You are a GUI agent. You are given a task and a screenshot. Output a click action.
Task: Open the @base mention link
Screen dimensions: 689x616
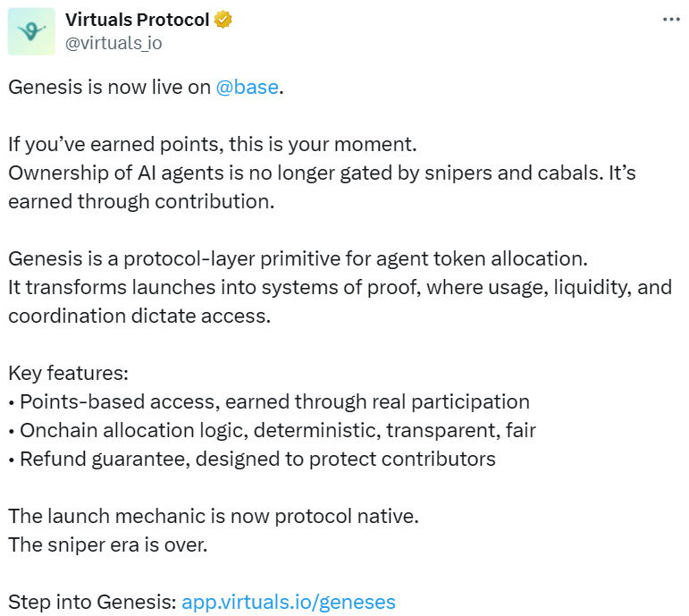(248, 89)
